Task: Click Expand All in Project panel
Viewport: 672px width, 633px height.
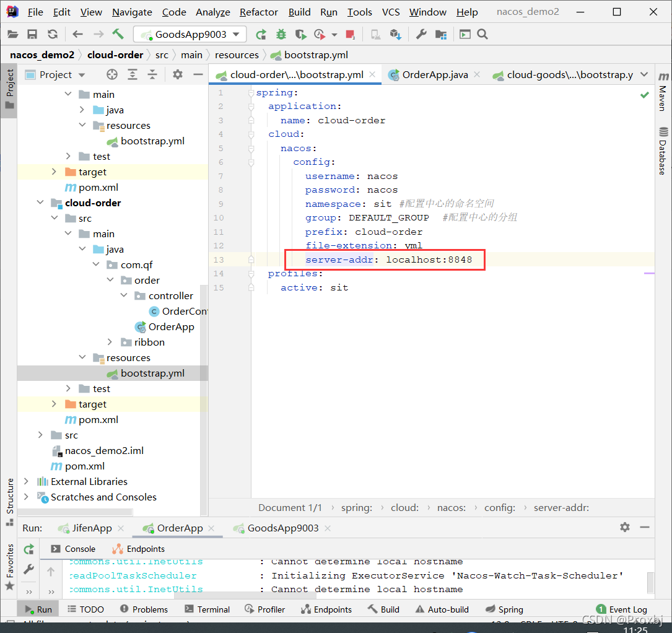Action: (133, 74)
